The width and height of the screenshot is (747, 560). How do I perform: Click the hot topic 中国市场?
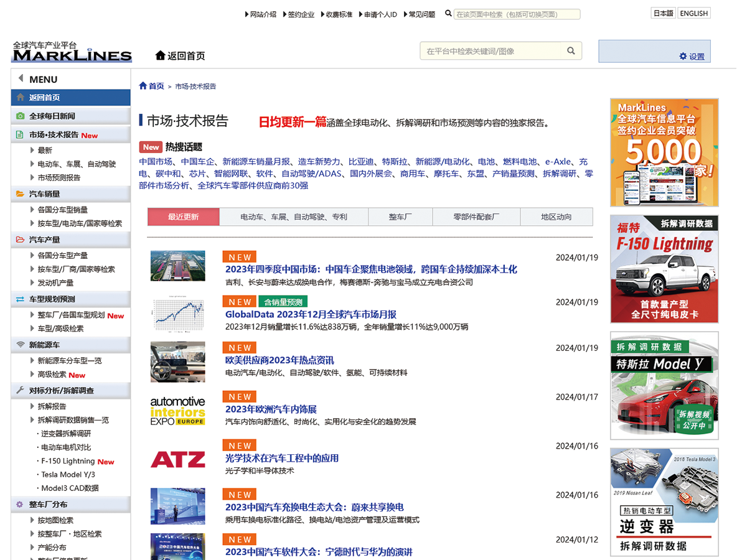(156, 162)
